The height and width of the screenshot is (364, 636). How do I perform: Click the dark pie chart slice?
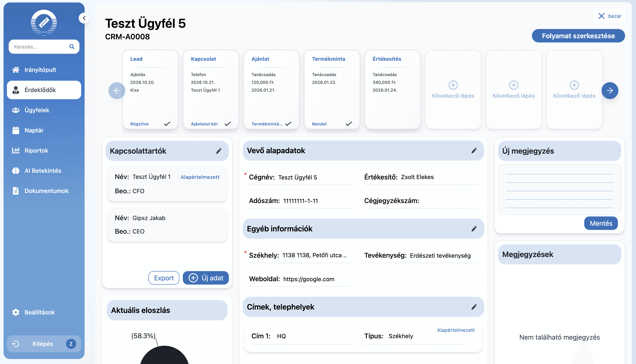tap(164, 356)
